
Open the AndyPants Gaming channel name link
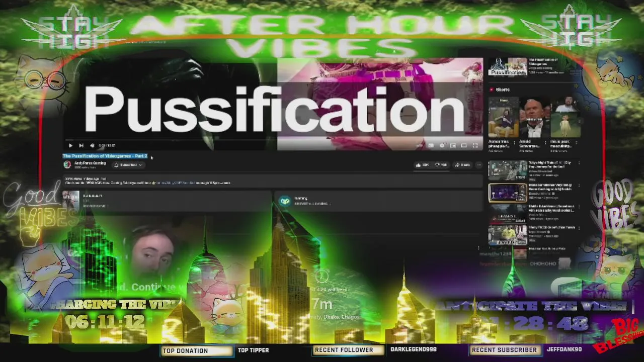point(90,163)
